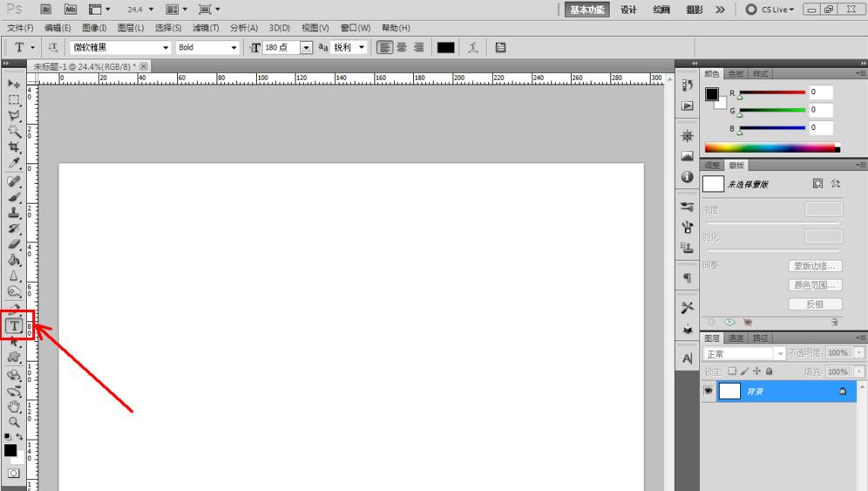Toggle Quick Mask mode
The image size is (868, 491).
pos(14,473)
